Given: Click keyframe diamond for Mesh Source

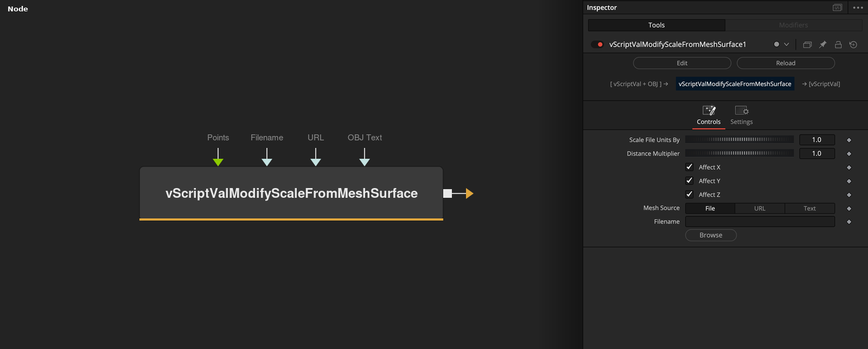Looking at the screenshot, I should tap(849, 209).
